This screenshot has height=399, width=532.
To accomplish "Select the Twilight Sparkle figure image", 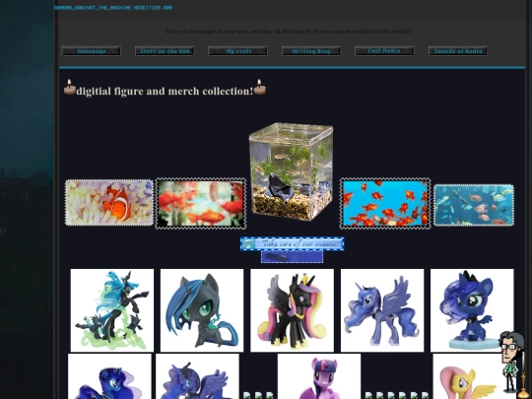I will [x=319, y=376].
